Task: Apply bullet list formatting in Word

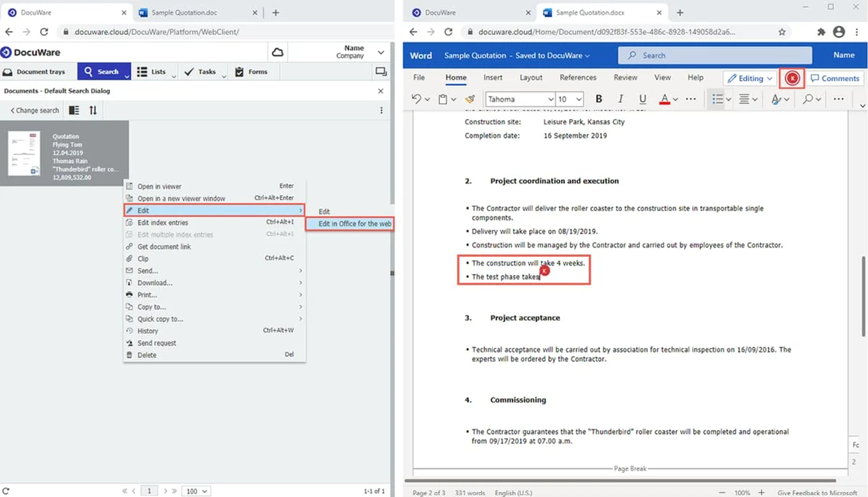Action: [716, 99]
